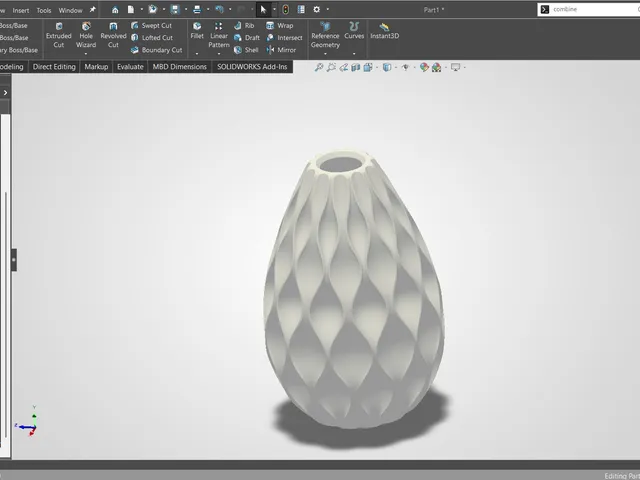Open the Window menu

pos(71,10)
